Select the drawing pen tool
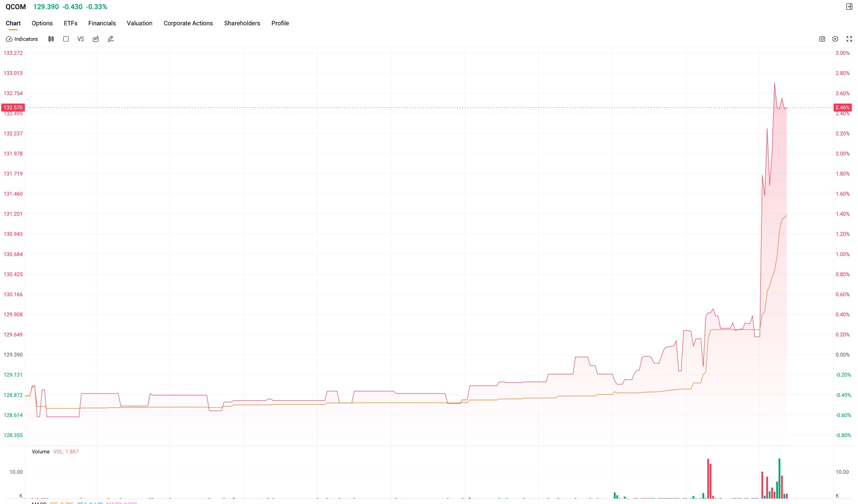Viewport: 858px width, 504px height. [x=111, y=39]
